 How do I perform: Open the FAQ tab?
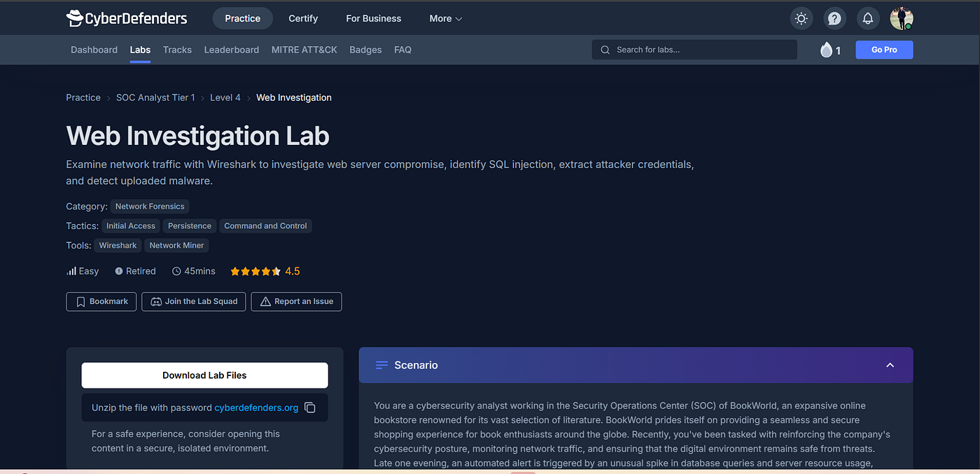402,50
